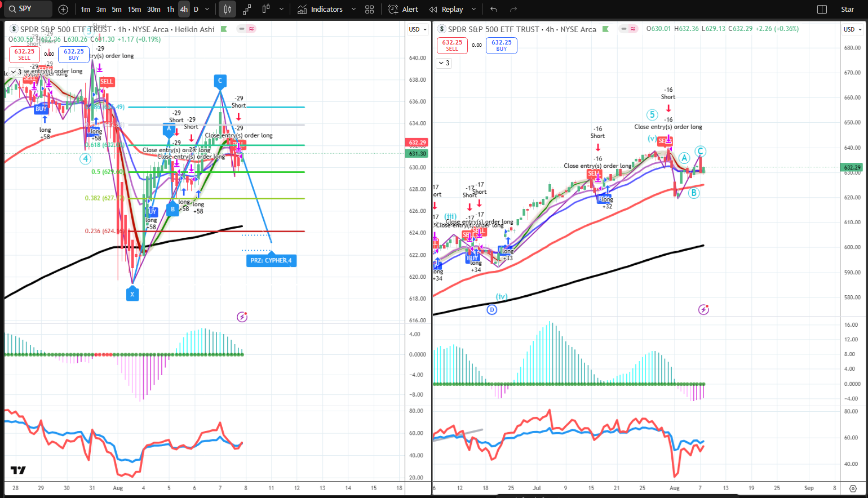
Task: Switch to the daily D timeframe
Action: [196, 9]
